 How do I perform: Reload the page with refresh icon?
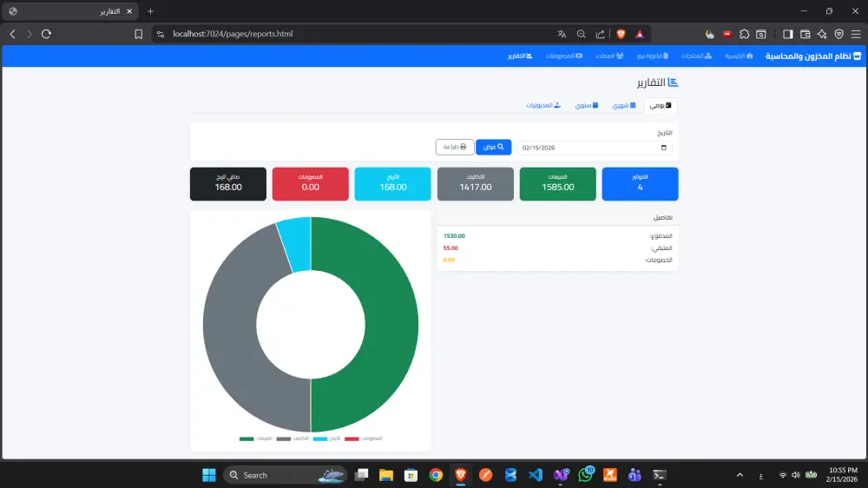tap(47, 34)
